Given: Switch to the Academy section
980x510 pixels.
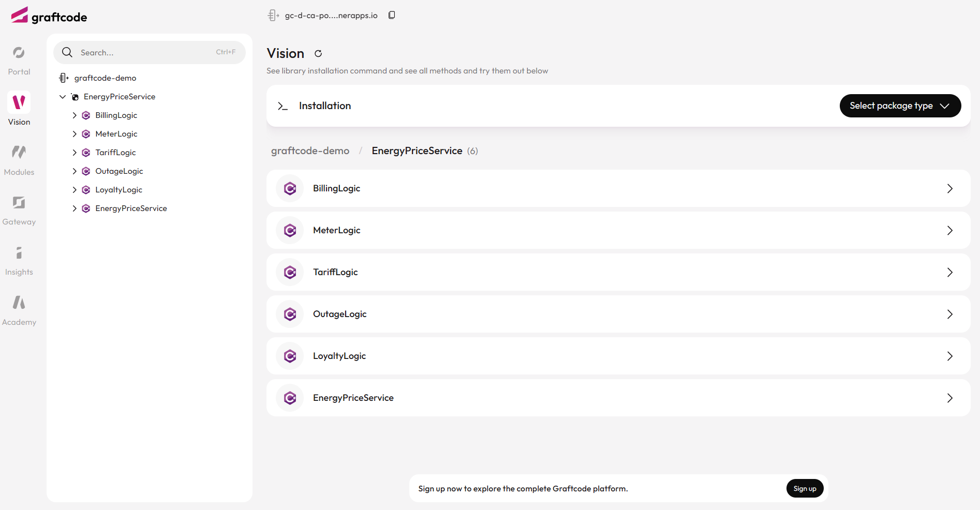Looking at the screenshot, I should pyautogui.click(x=19, y=322).
